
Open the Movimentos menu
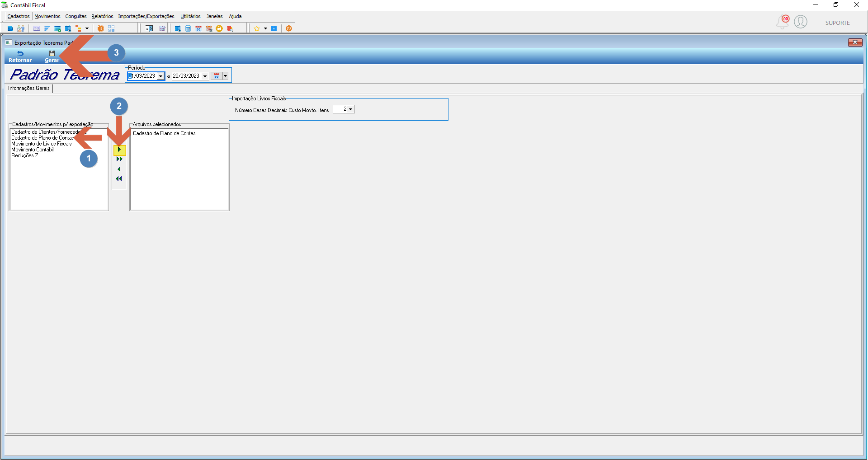(x=47, y=16)
